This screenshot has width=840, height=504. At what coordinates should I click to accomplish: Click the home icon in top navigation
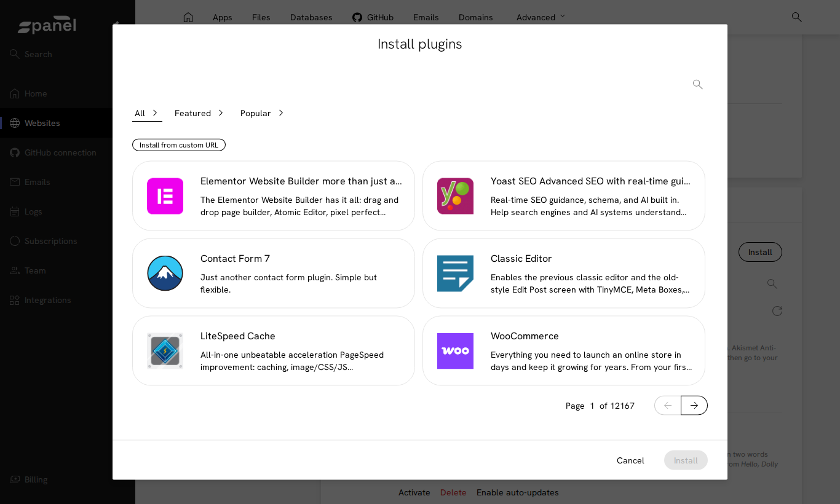[188, 17]
